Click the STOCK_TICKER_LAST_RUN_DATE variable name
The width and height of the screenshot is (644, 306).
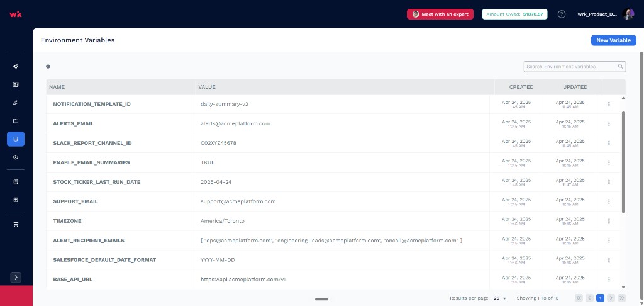[x=96, y=182]
